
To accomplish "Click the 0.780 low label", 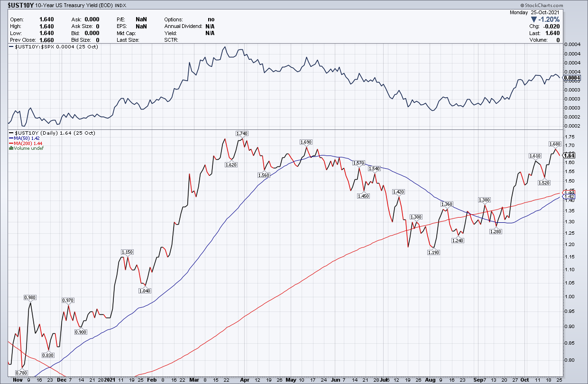I will pyautogui.click(x=22, y=372).
